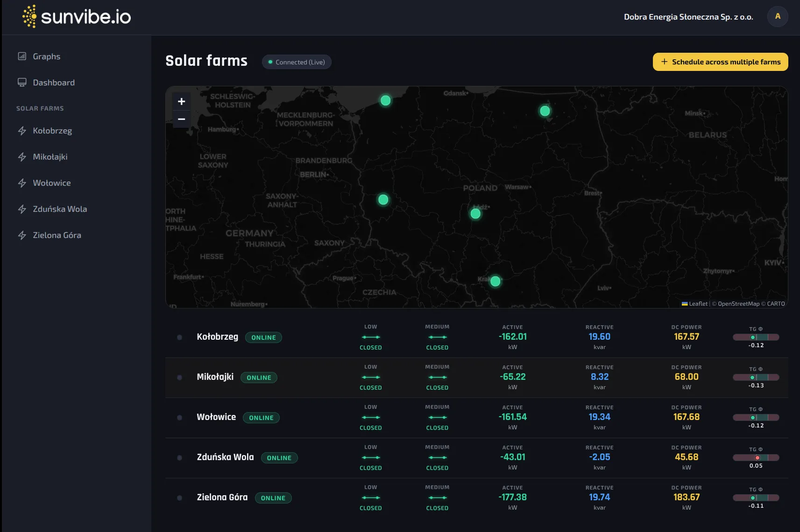Screen dimensions: 800x532
Task: Click the sunvibe.io logo
Action: pos(77,17)
